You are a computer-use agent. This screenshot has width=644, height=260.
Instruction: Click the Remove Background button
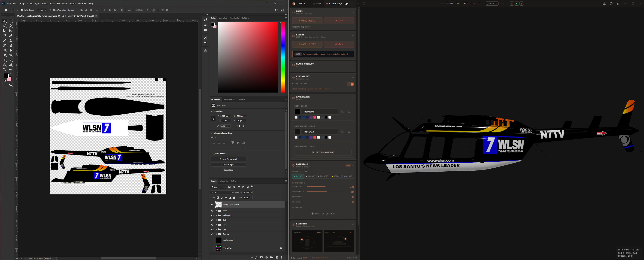coord(228,159)
